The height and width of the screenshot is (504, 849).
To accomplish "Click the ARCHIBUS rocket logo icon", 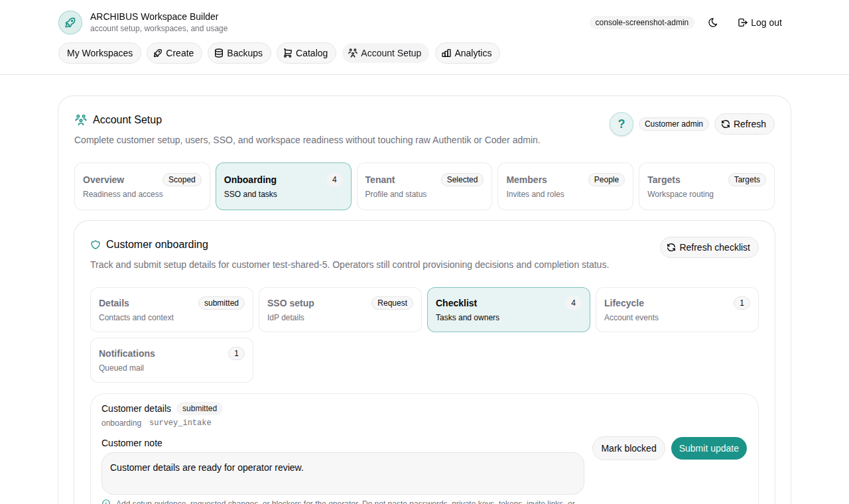I will tap(70, 22).
